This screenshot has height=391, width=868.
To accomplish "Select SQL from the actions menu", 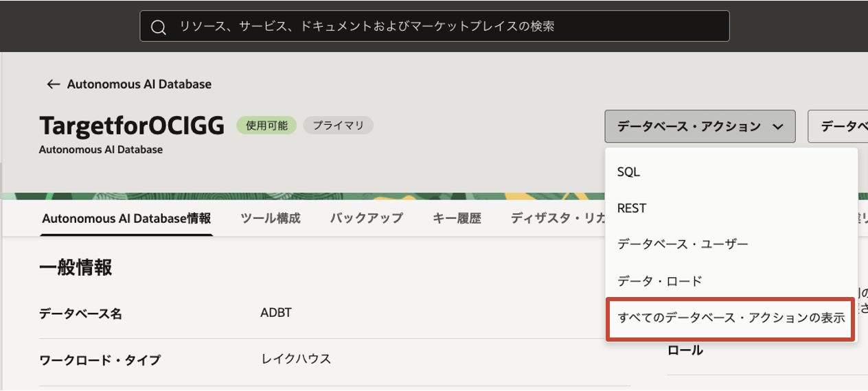I will coord(628,172).
